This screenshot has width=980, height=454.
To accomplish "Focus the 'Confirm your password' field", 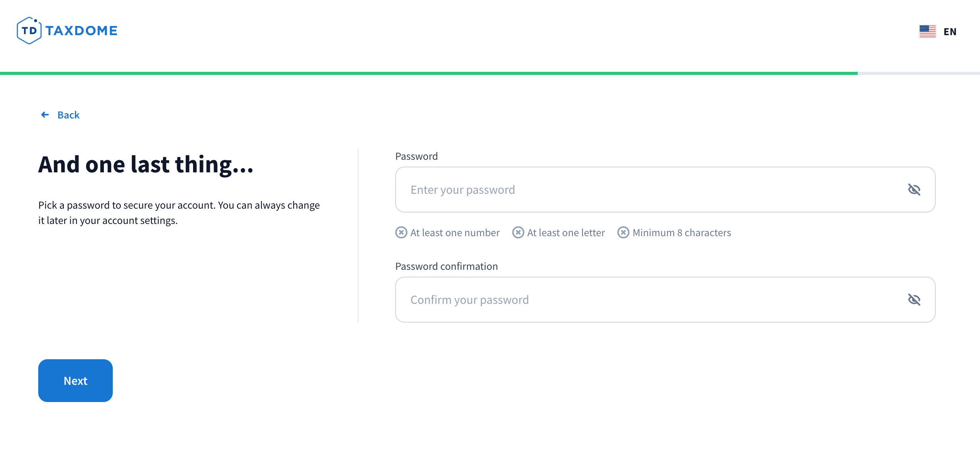I will (x=650, y=300).
